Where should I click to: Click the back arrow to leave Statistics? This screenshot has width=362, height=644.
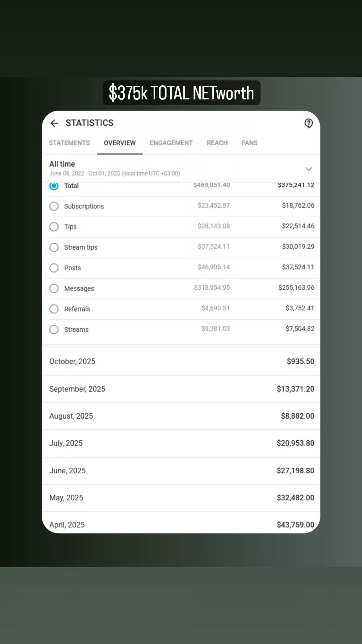pos(54,123)
